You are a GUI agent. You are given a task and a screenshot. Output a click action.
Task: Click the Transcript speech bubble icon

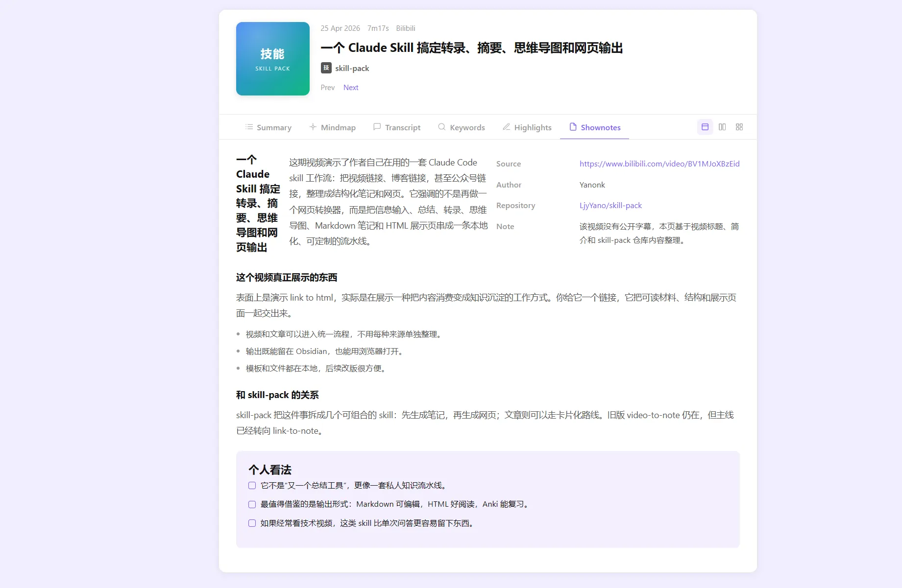point(377,127)
